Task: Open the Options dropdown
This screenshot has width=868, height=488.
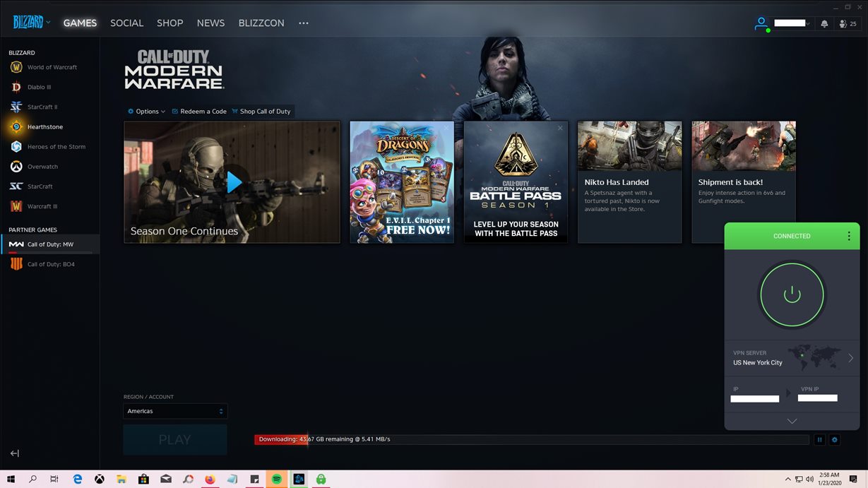Action: coord(146,112)
